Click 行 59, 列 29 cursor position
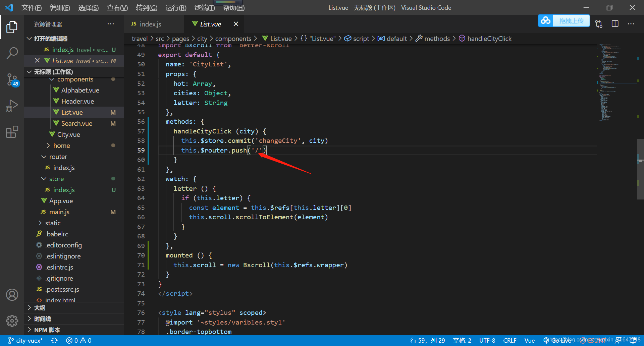 [428, 341]
